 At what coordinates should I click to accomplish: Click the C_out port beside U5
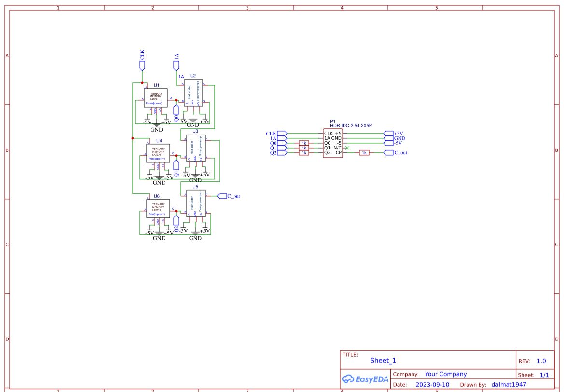222,196
